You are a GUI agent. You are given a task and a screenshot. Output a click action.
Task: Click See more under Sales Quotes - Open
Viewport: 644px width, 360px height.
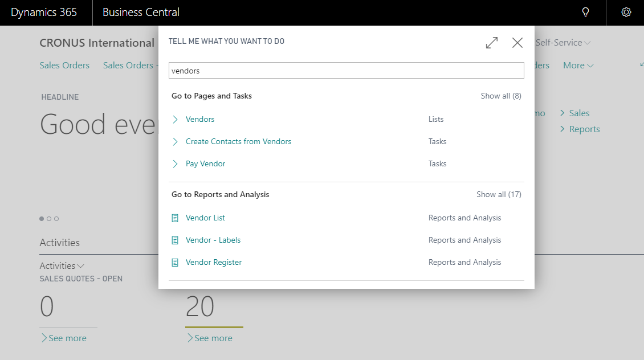(x=64, y=338)
